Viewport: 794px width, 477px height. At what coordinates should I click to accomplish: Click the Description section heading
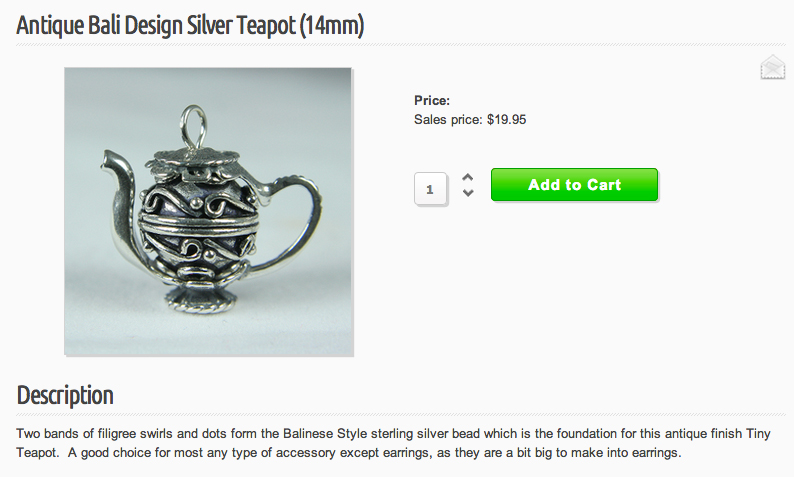point(65,395)
